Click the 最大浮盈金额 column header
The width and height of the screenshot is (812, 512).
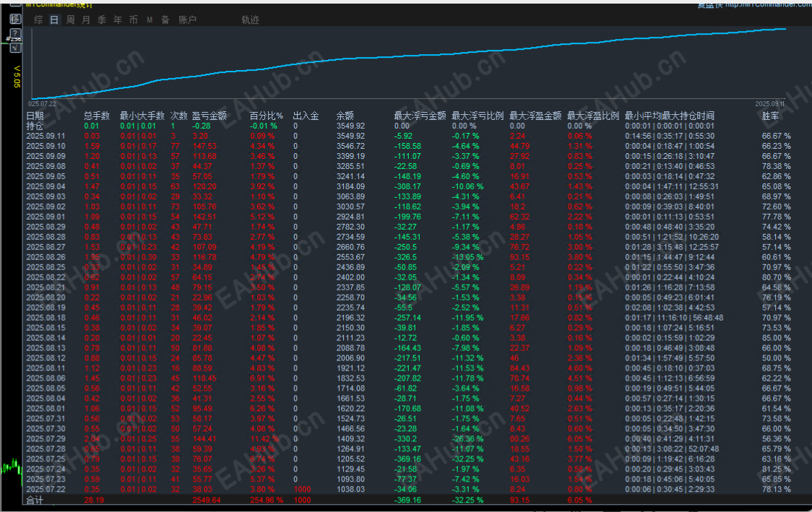click(x=535, y=116)
